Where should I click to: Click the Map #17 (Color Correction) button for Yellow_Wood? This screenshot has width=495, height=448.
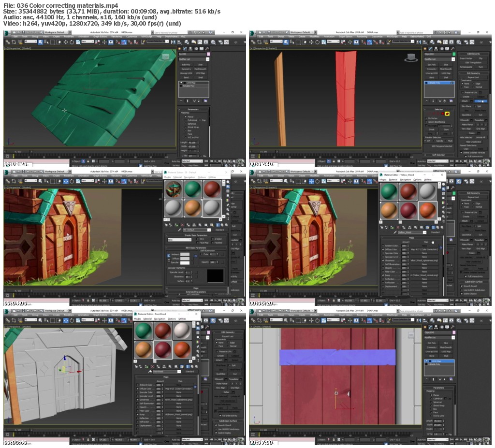pyautogui.click(x=424, y=249)
